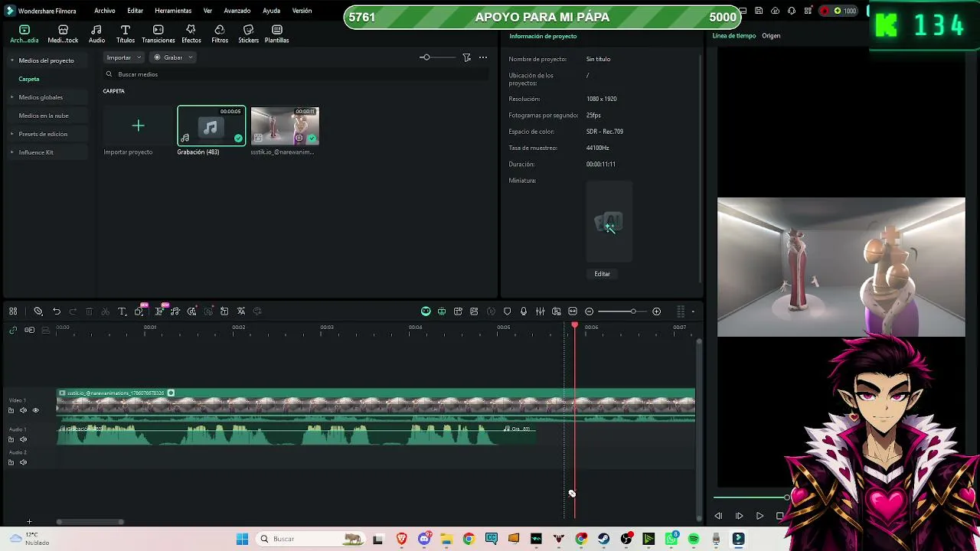Click the zoom out minus on timeline
The image size is (980, 551).
pyautogui.click(x=590, y=311)
